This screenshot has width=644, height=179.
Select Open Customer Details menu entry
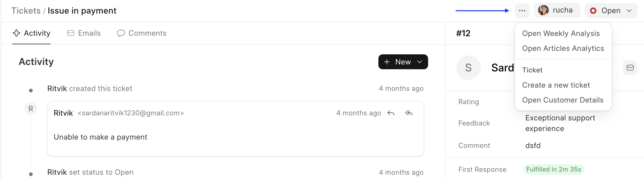pos(563,100)
